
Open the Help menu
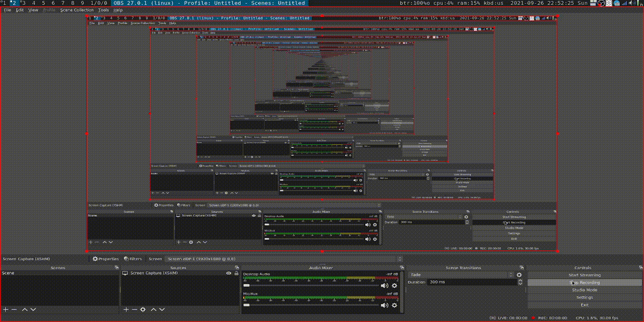coord(118,10)
